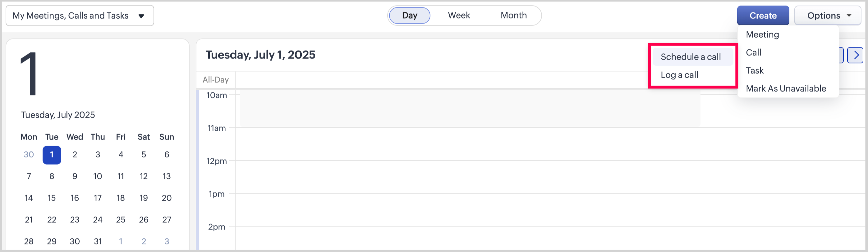Viewport: 868px width, 252px height.
Task: Open the Options dropdown arrow
Action: click(849, 16)
